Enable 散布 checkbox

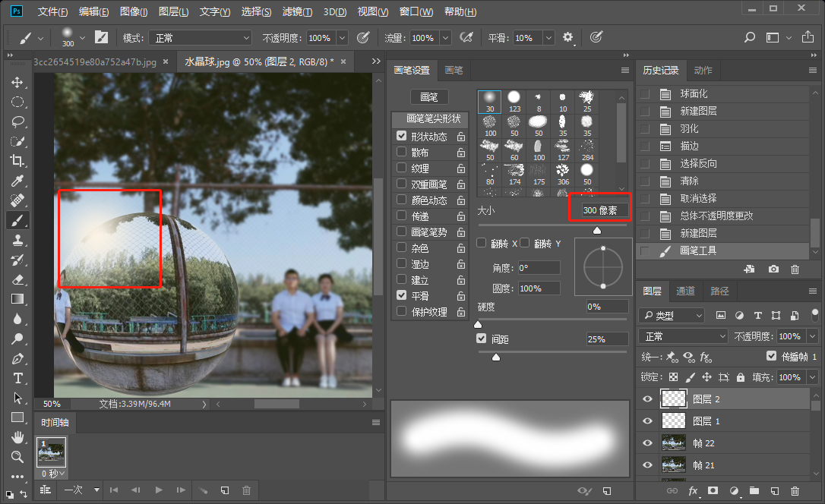coord(401,152)
